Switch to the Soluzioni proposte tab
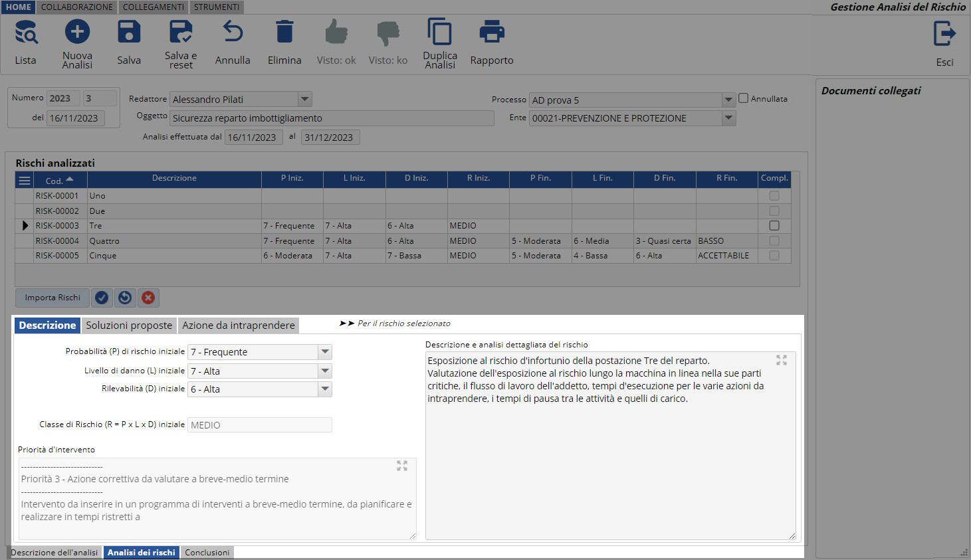 pos(129,326)
